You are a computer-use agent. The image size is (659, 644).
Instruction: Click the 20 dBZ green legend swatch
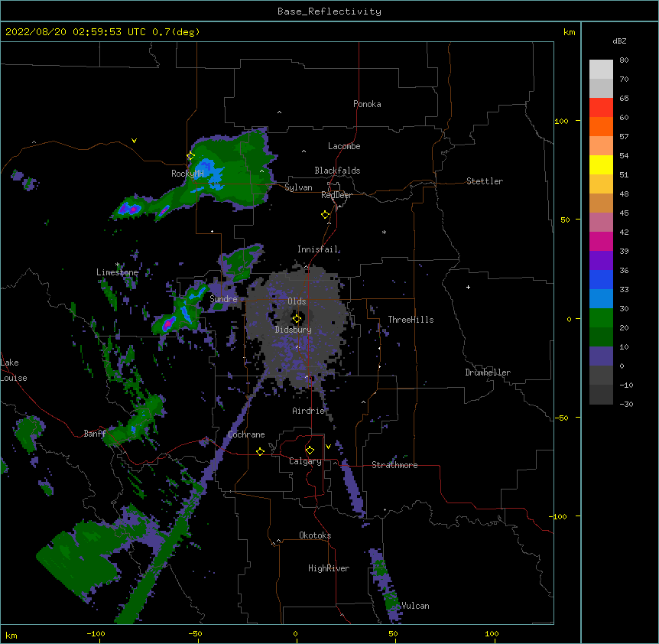(601, 337)
